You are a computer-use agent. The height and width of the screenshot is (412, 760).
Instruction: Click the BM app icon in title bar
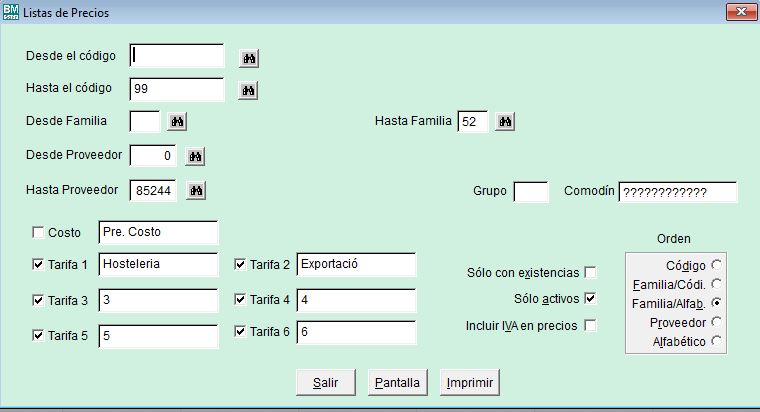(11, 13)
